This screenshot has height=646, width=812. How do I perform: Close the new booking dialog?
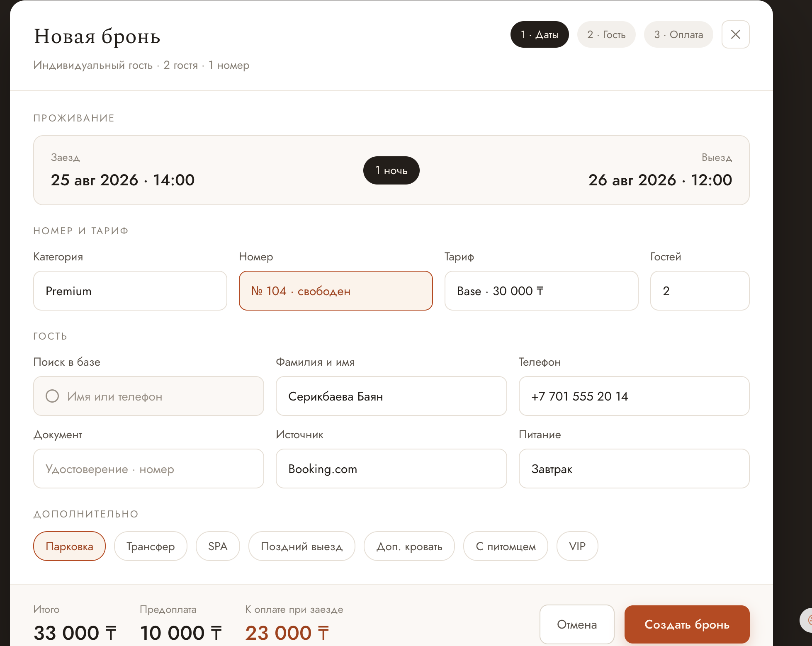pyautogui.click(x=735, y=34)
